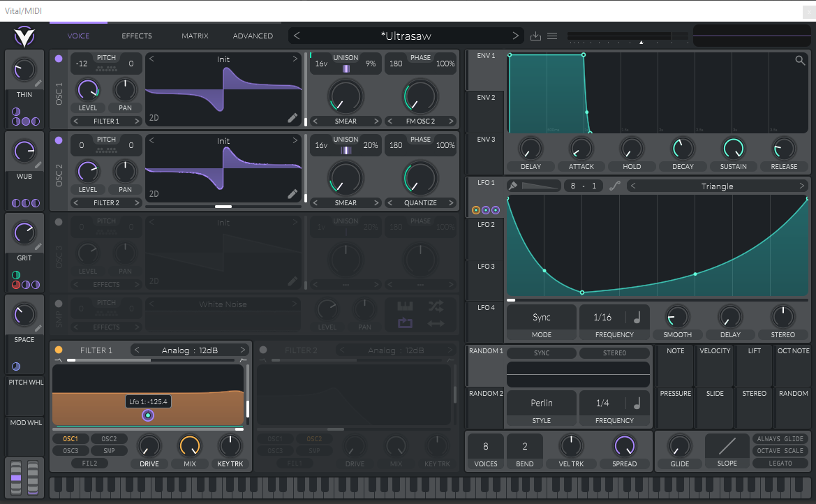Click OSC 1 Level knob

pos(88,90)
